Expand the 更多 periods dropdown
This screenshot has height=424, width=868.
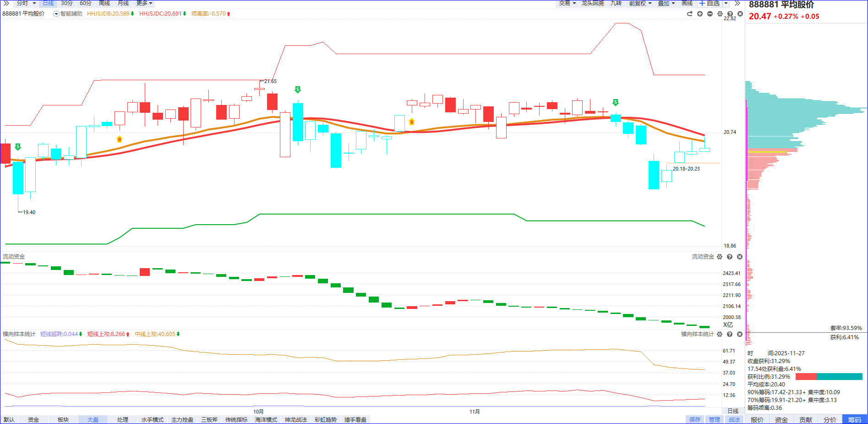tap(144, 3)
